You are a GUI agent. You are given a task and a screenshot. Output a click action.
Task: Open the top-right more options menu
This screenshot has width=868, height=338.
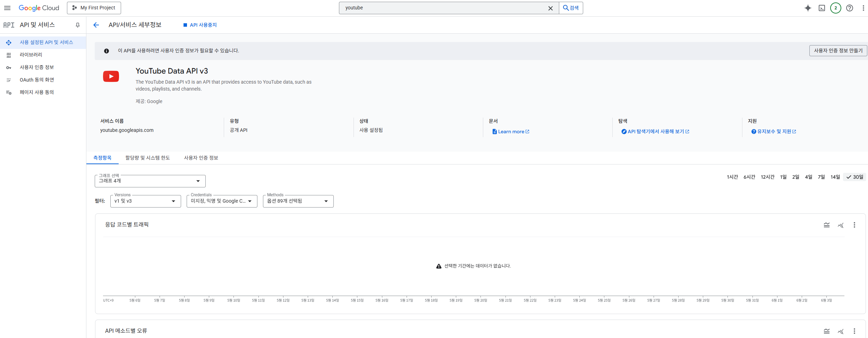tap(863, 8)
